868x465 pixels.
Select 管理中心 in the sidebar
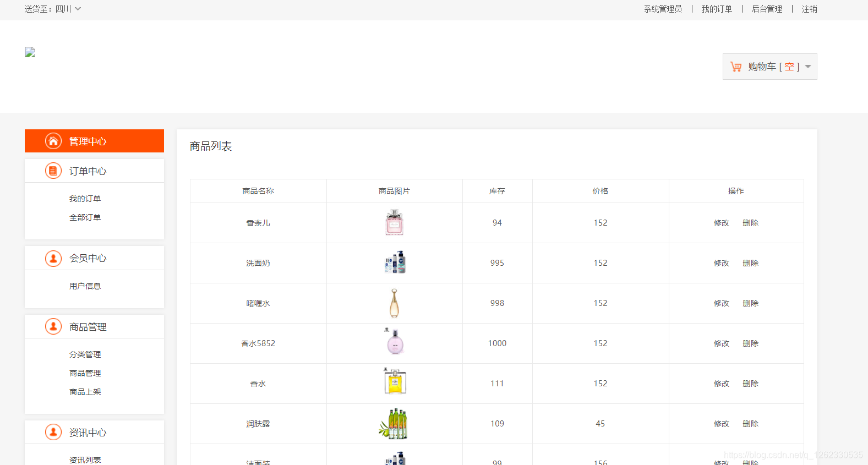tap(94, 141)
